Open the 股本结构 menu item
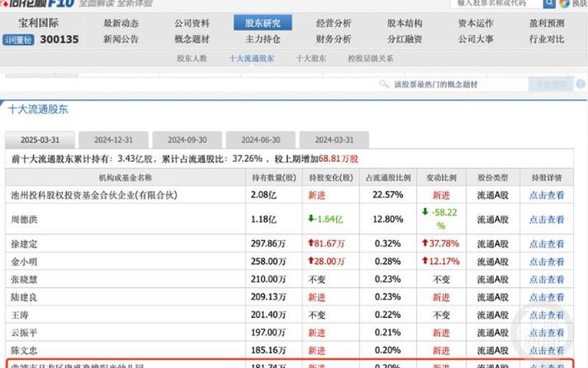The width and height of the screenshot is (588, 368). click(405, 24)
